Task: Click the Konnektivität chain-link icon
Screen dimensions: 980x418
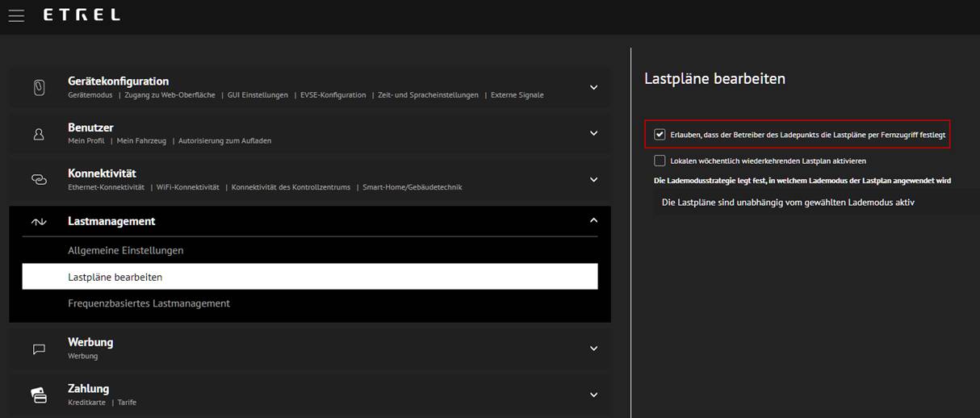Action: (x=39, y=180)
